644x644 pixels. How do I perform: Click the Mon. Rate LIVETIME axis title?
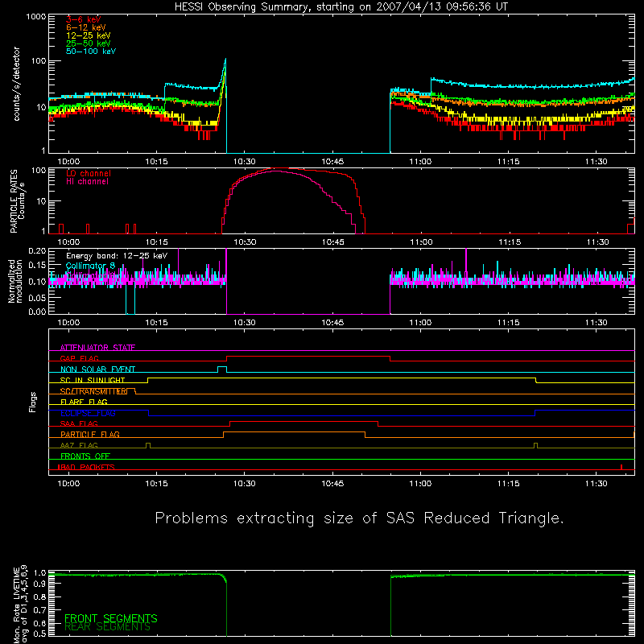20,604
